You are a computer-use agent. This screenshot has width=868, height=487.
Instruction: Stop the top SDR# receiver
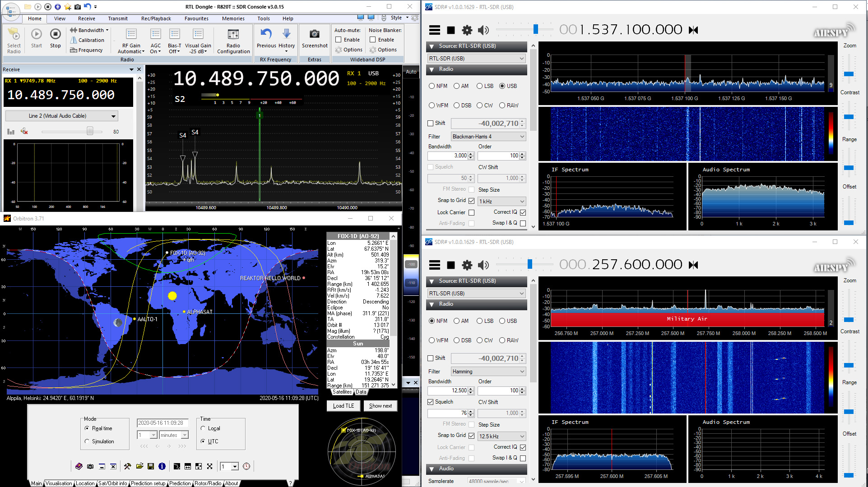(450, 30)
